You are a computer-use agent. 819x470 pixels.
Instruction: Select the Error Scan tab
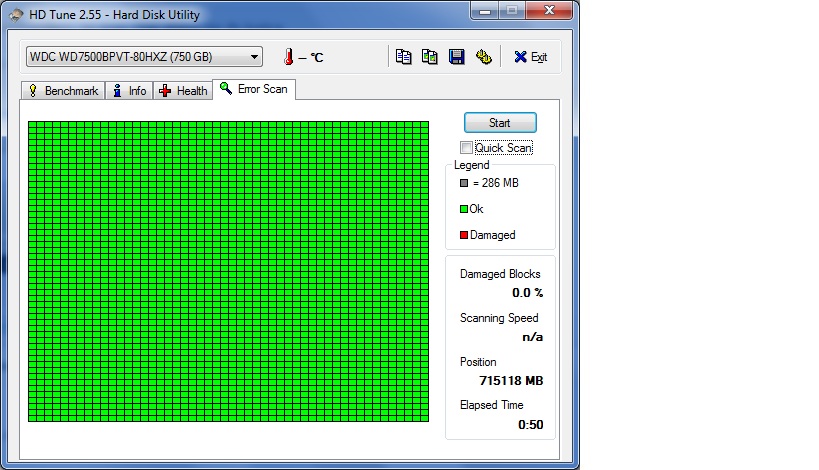coord(254,89)
